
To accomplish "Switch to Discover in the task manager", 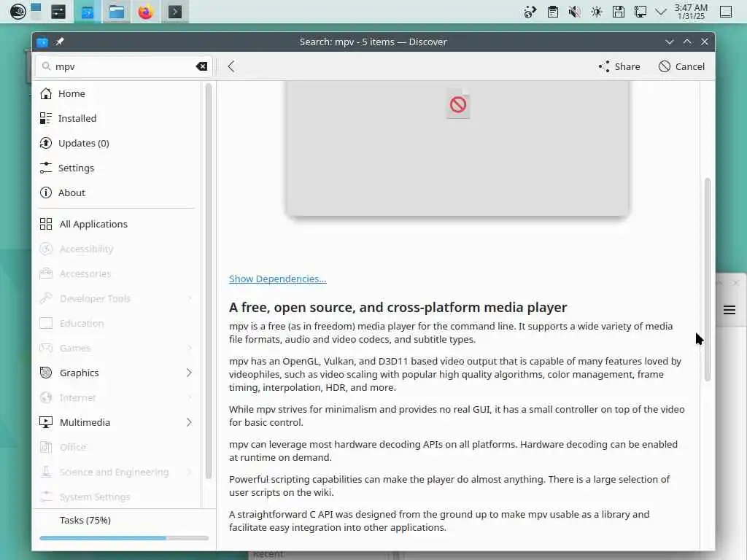I will tap(88, 12).
